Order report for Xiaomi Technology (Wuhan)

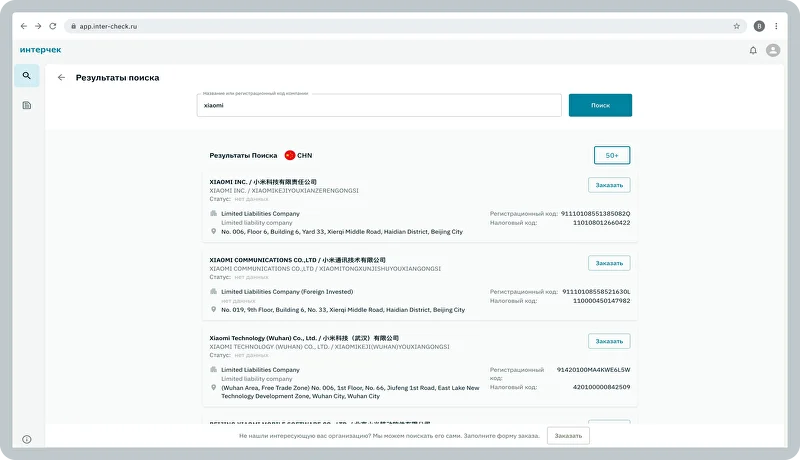pyautogui.click(x=609, y=341)
